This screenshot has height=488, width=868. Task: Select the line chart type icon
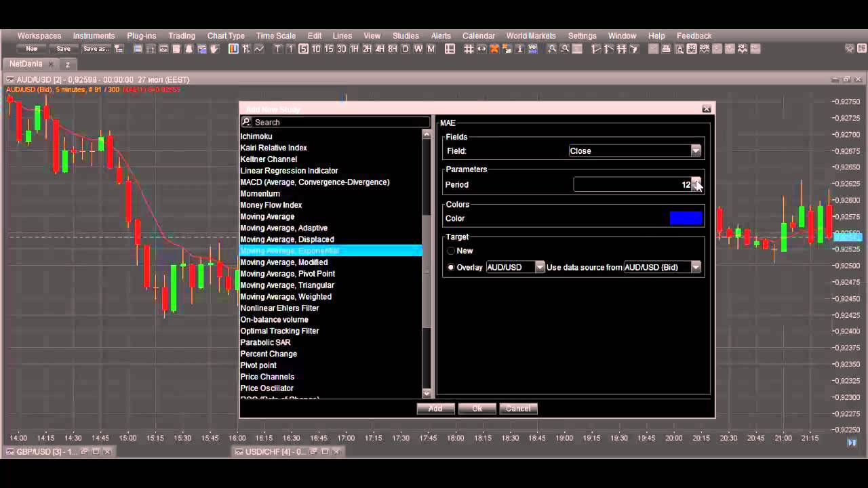(x=259, y=49)
